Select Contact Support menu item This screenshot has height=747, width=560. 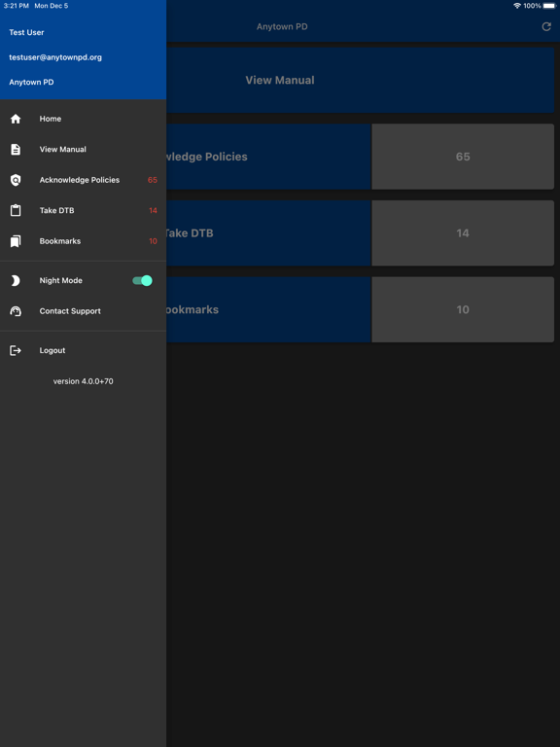point(84,311)
